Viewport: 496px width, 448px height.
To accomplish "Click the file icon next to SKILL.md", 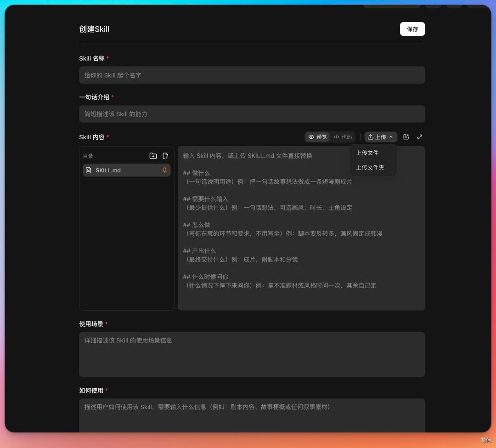I will (x=89, y=170).
